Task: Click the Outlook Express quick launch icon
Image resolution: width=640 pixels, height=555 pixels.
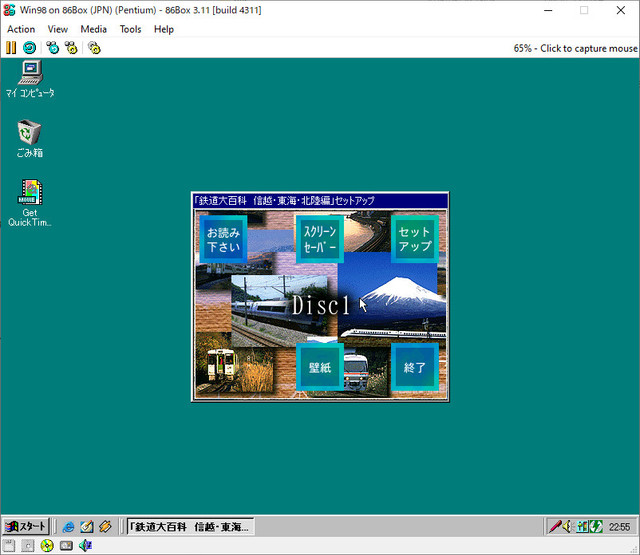Action: [x=87, y=526]
